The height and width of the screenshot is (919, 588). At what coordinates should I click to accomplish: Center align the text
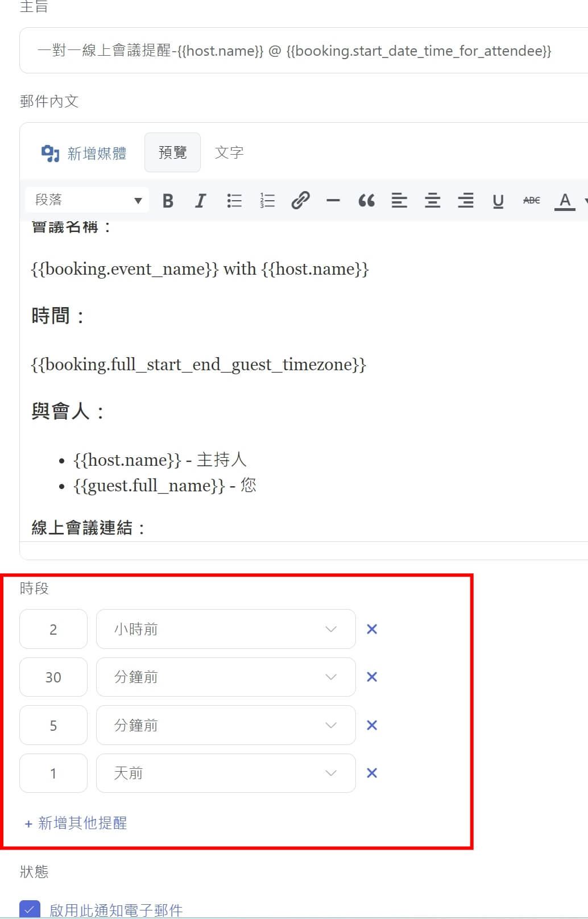pyautogui.click(x=432, y=201)
